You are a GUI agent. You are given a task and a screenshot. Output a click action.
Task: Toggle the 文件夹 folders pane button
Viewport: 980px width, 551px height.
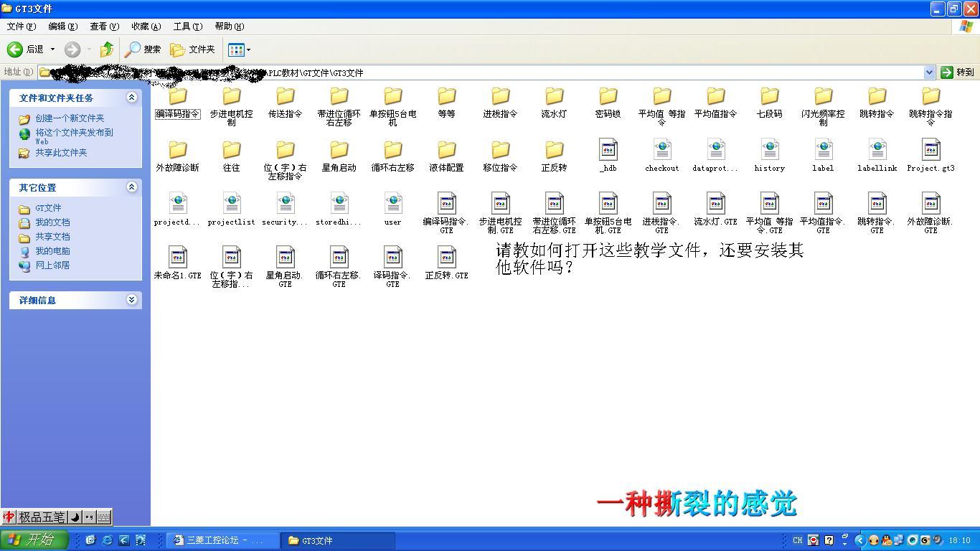pos(192,50)
